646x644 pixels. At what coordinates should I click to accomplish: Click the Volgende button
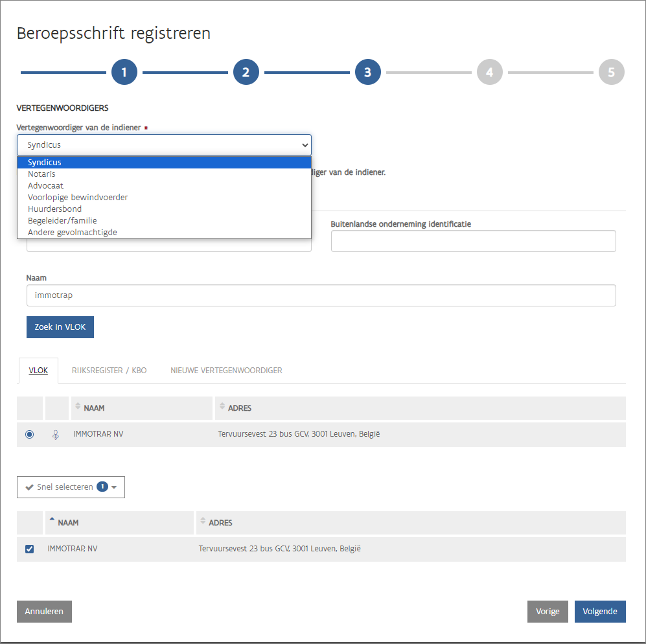pos(600,611)
